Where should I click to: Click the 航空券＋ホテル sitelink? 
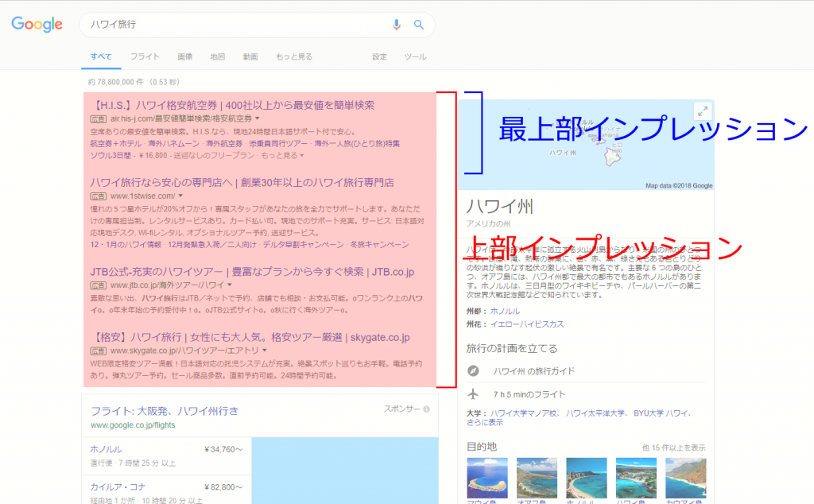coord(116,143)
